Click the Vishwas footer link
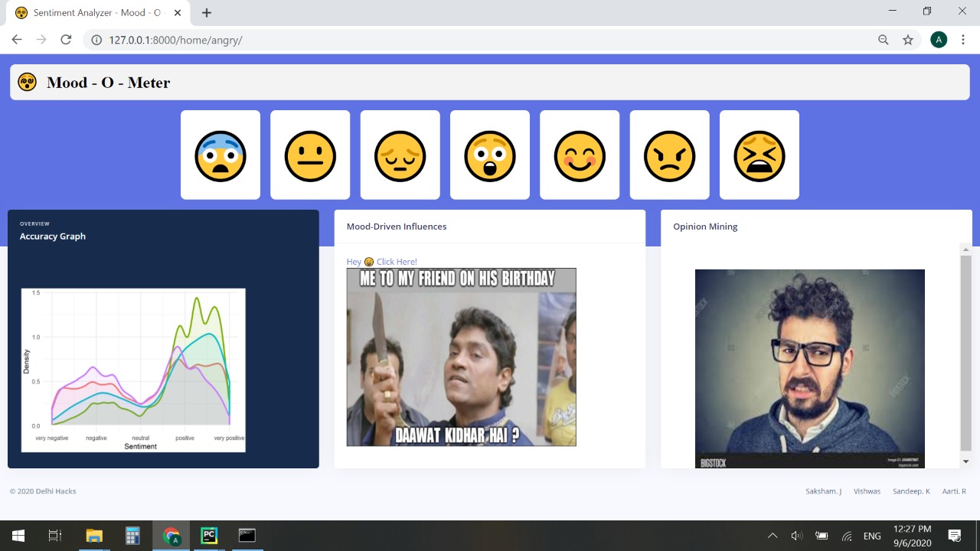This screenshot has height=551, width=980. coord(867,491)
